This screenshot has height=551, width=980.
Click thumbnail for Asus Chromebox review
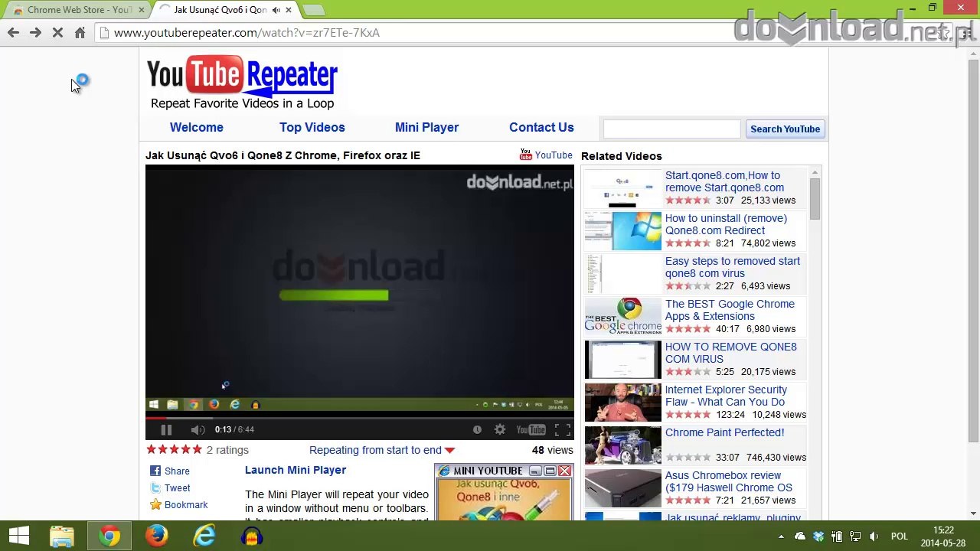point(622,488)
